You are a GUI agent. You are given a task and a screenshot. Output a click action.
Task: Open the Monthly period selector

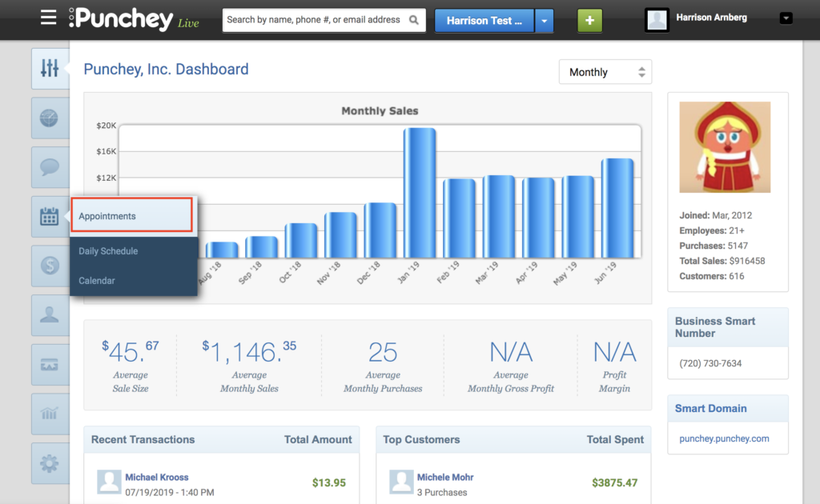[x=605, y=72]
